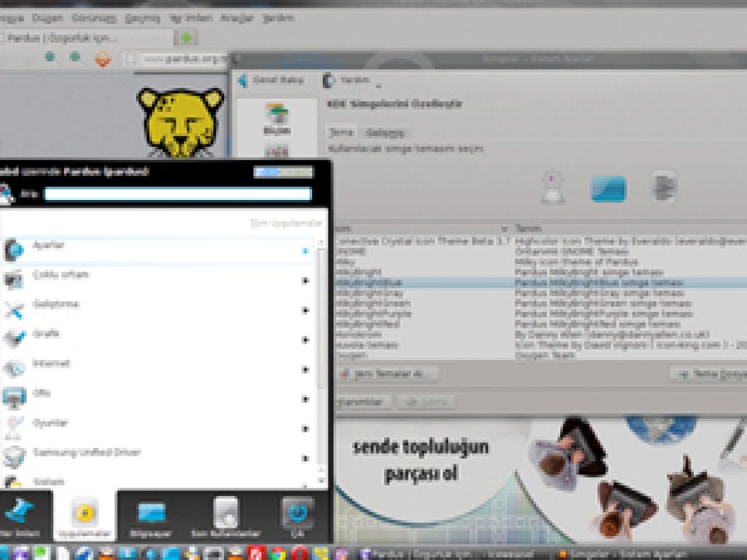Open the Görünüm menu in browser

point(94,18)
